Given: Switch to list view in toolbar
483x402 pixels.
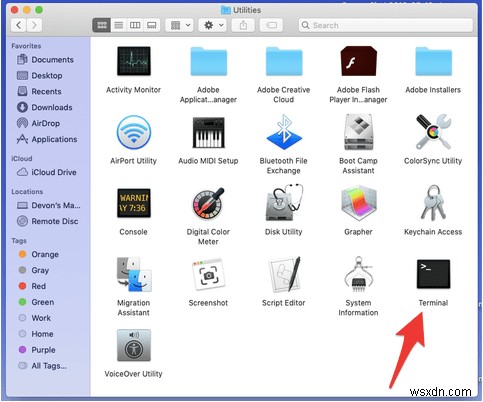Looking at the screenshot, I should [119, 25].
